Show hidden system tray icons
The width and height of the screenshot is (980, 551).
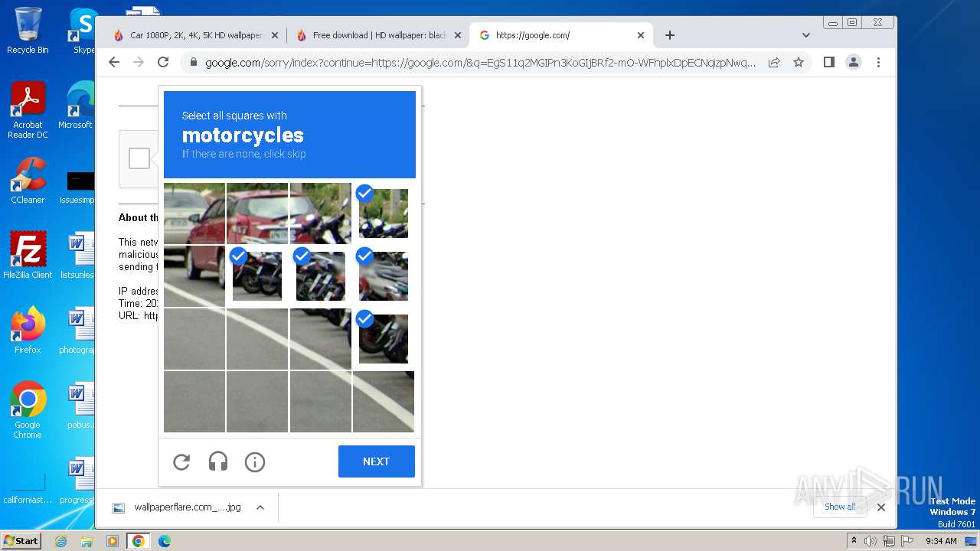point(854,541)
